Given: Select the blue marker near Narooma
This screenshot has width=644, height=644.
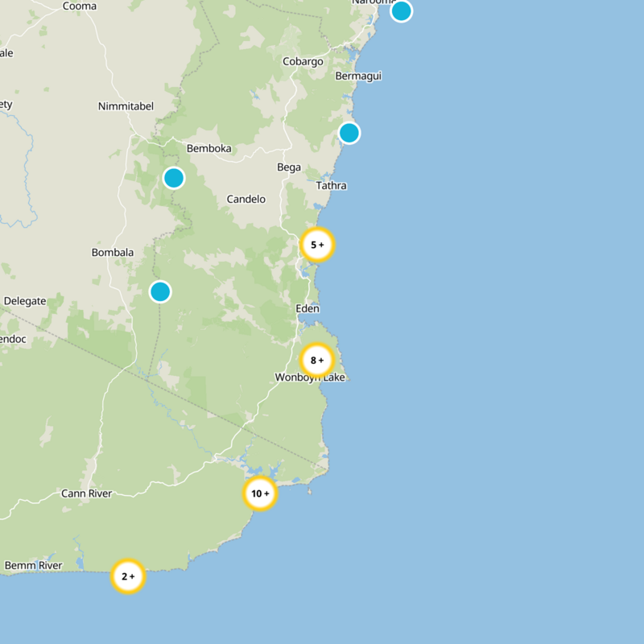Looking at the screenshot, I should (x=401, y=10).
